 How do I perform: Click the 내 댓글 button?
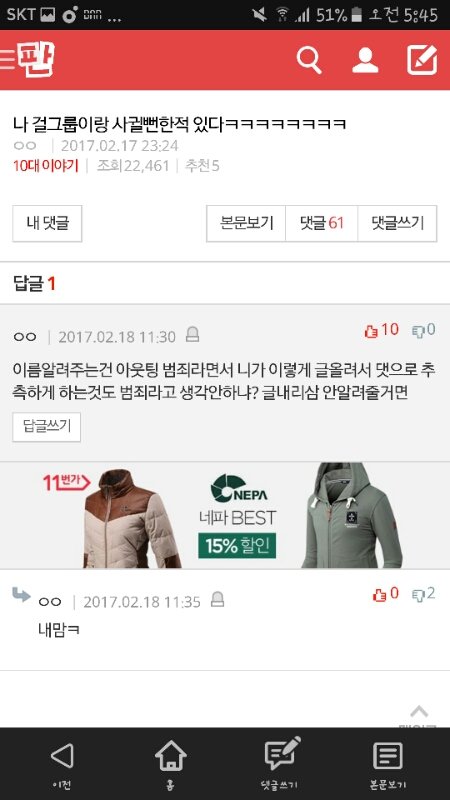click(x=47, y=223)
